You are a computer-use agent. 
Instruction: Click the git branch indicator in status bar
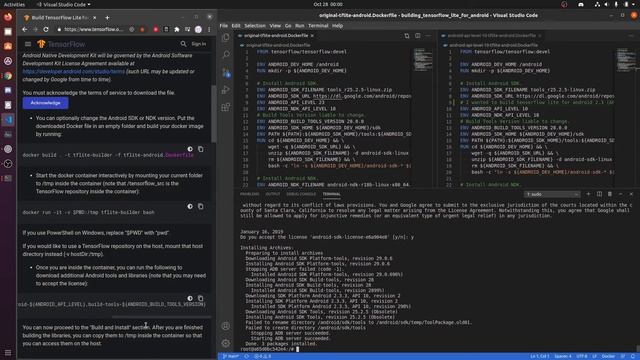click(231, 356)
